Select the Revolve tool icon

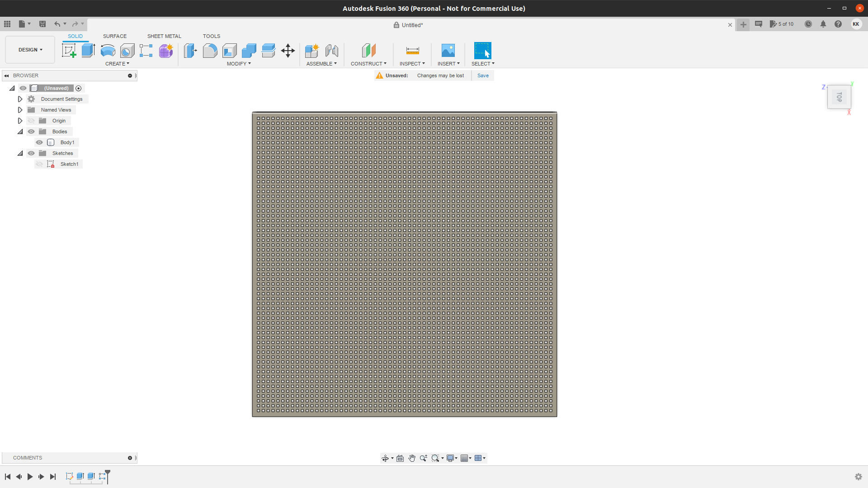pos(108,51)
